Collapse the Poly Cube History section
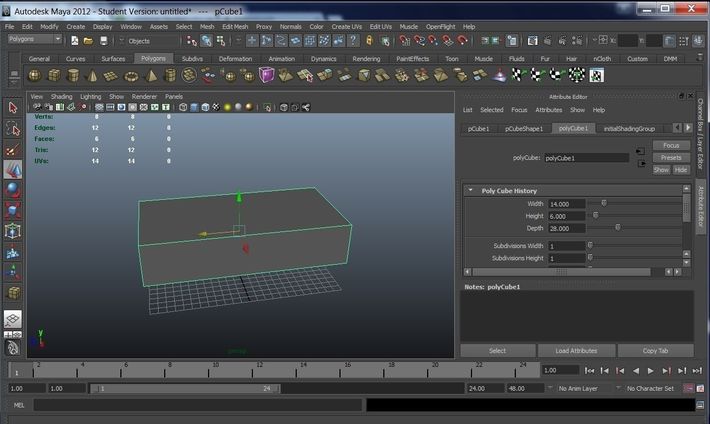The width and height of the screenshot is (710, 424). pos(470,190)
